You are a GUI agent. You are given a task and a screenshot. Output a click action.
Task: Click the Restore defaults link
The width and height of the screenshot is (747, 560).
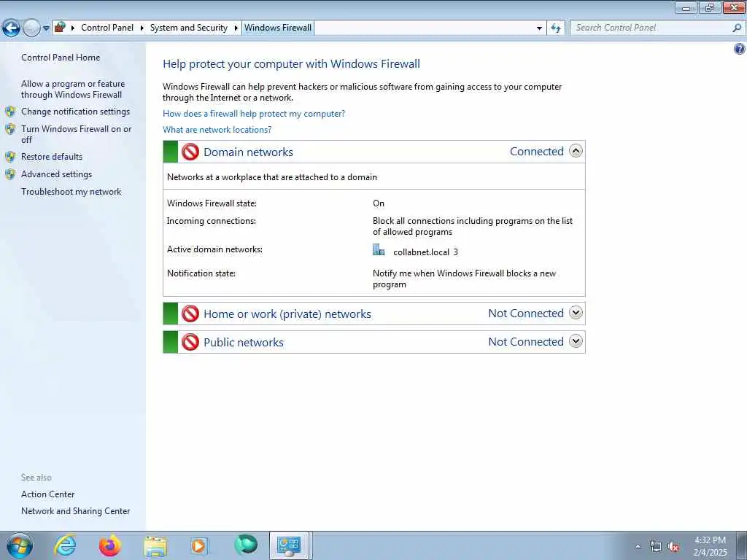point(52,157)
